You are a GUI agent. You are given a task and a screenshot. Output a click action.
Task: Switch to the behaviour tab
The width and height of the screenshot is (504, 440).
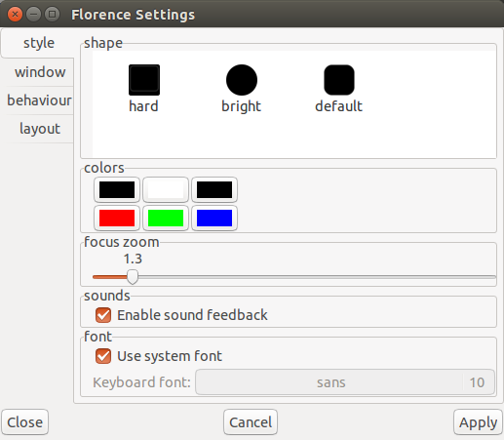pyautogui.click(x=39, y=100)
